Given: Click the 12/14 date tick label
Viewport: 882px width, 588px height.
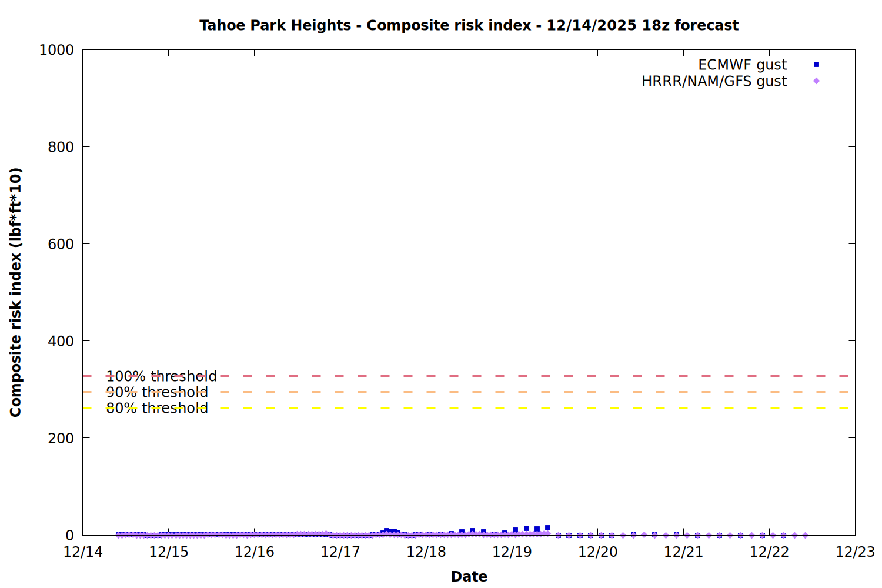Looking at the screenshot, I should click(x=83, y=552).
